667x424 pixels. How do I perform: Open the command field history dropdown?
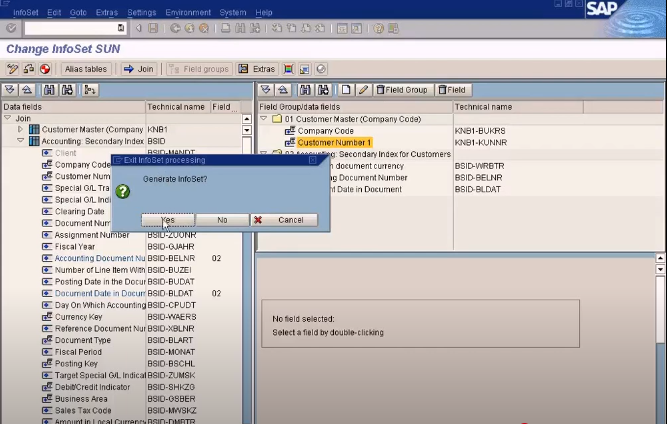point(121,28)
